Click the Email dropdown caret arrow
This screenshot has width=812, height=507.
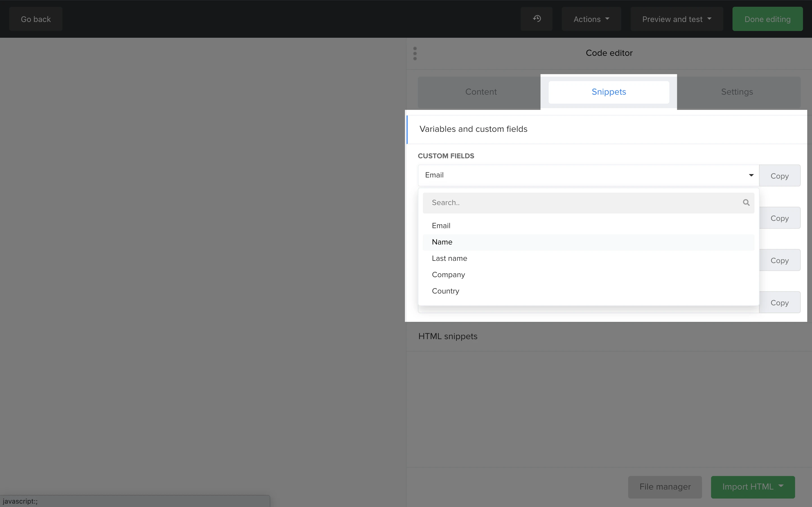pos(751,175)
